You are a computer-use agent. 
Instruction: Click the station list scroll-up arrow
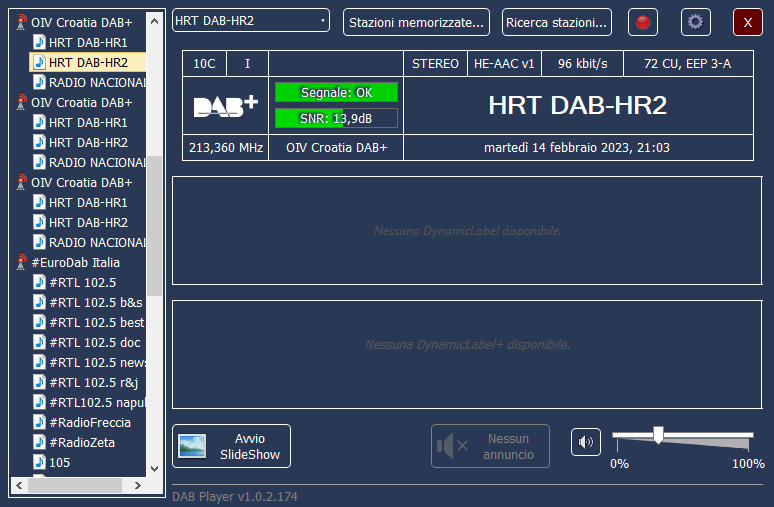(x=155, y=21)
